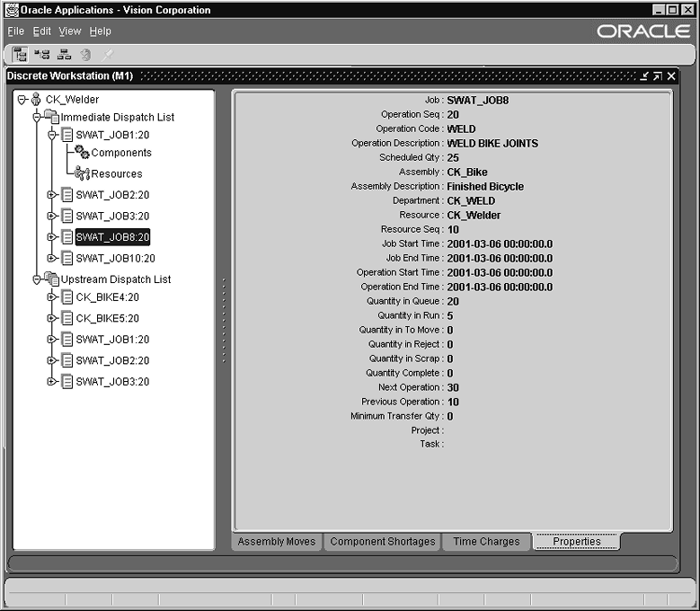Click the CK_Welder person icon in tree
The image size is (700, 611).
(x=36, y=99)
